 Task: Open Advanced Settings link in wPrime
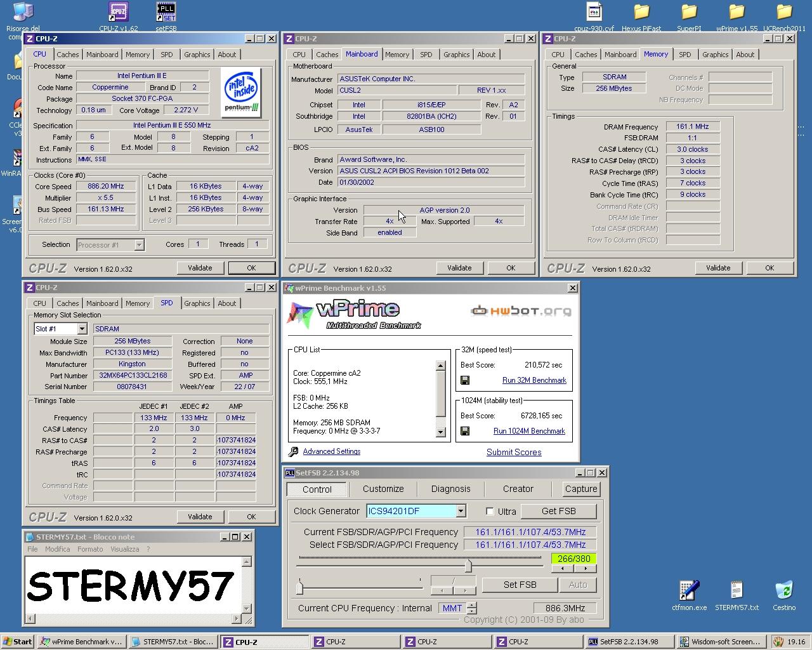click(332, 451)
